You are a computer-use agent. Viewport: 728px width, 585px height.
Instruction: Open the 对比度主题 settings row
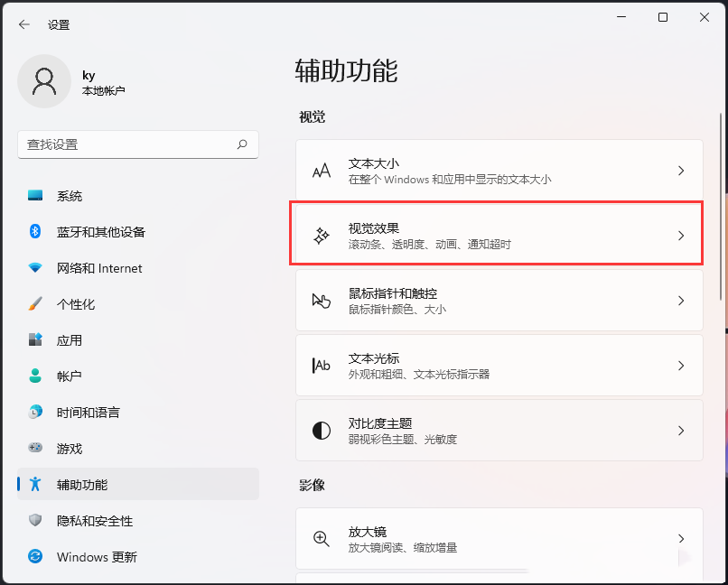pyautogui.click(x=499, y=431)
